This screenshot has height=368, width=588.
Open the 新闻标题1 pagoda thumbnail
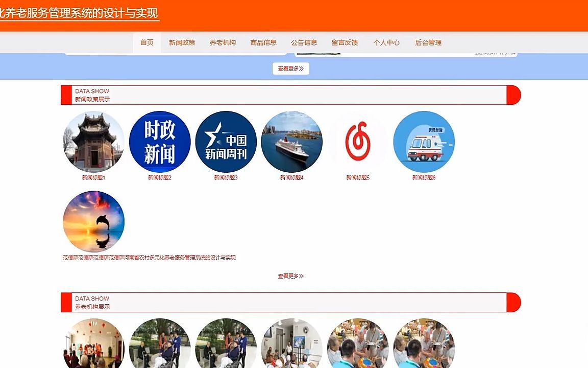93,142
